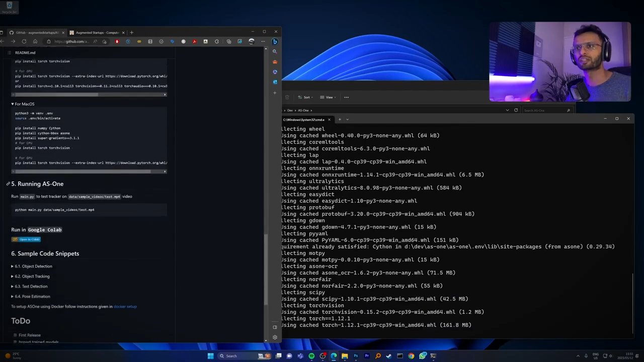The height and width of the screenshot is (362, 644).
Task: Reload the GitHub page
Action: click(24, 41)
